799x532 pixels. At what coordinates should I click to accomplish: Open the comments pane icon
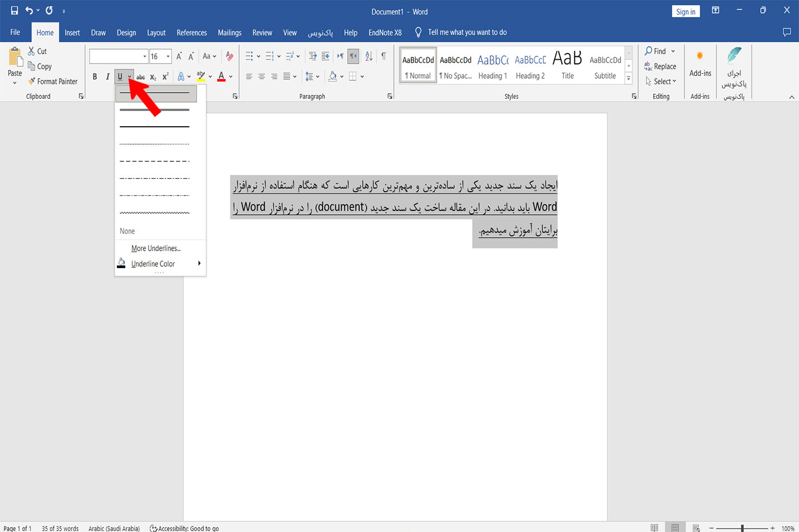pos(787,32)
